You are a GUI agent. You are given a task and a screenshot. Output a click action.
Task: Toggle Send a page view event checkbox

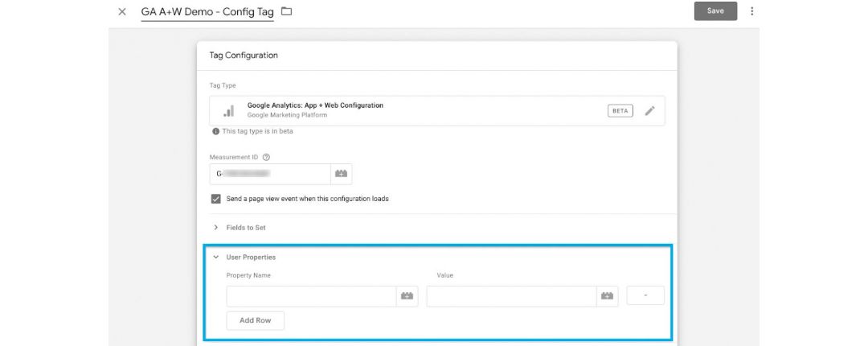216,199
